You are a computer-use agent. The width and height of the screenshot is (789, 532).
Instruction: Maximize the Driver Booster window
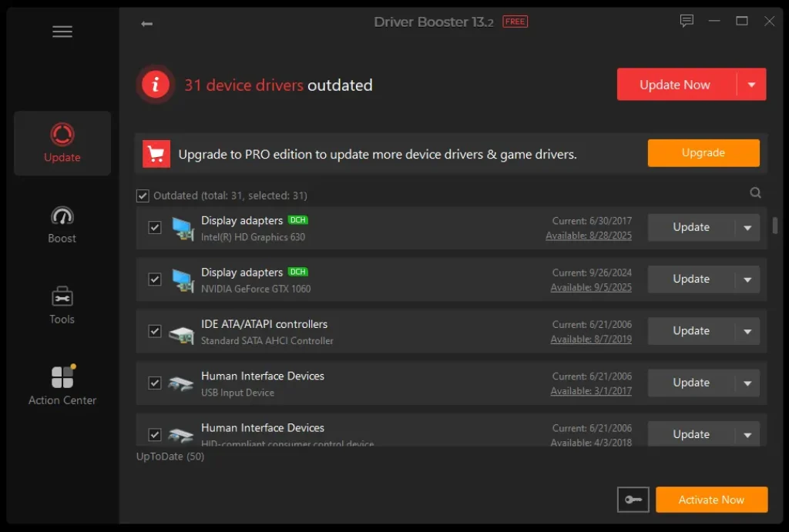click(x=742, y=21)
